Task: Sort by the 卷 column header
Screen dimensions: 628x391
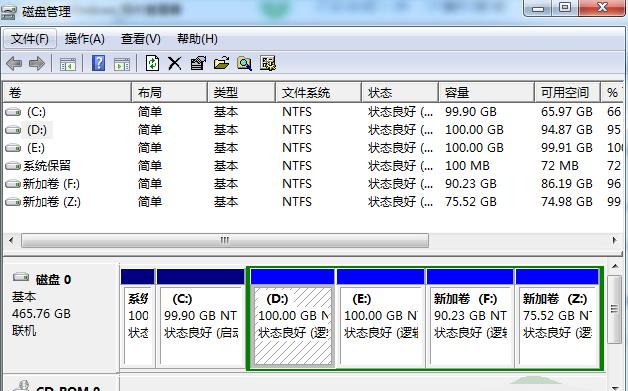Action: tap(67, 93)
